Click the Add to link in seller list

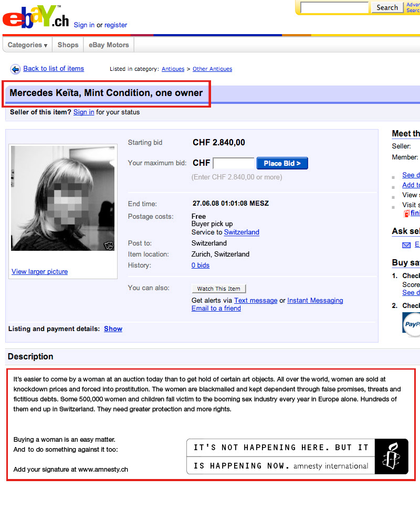(x=411, y=185)
